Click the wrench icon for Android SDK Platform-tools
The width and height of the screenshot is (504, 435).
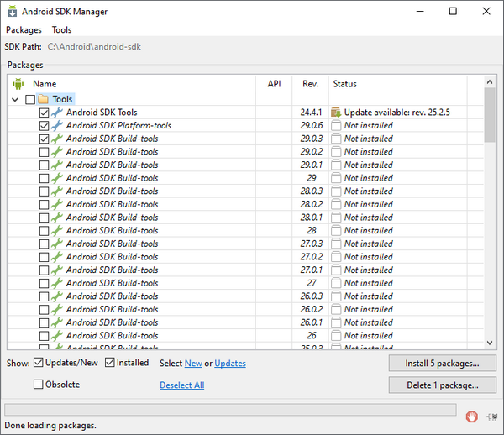pyautogui.click(x=57, y=125)
